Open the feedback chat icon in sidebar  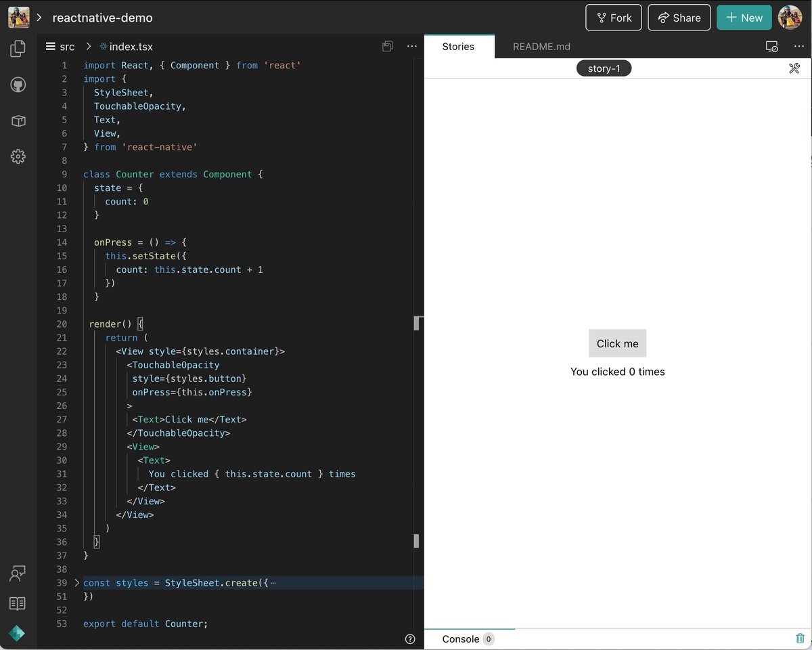tap(18, 573)
